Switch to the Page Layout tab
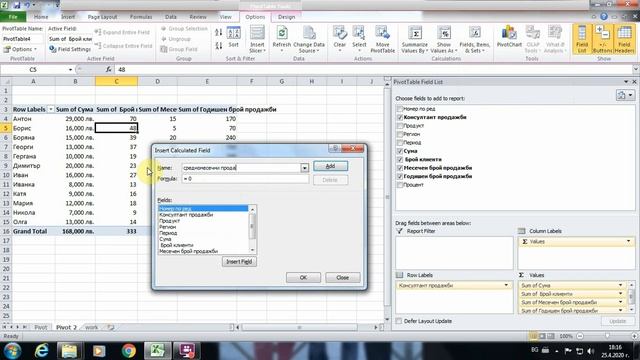The image size is (640, 360). point(102,17)
